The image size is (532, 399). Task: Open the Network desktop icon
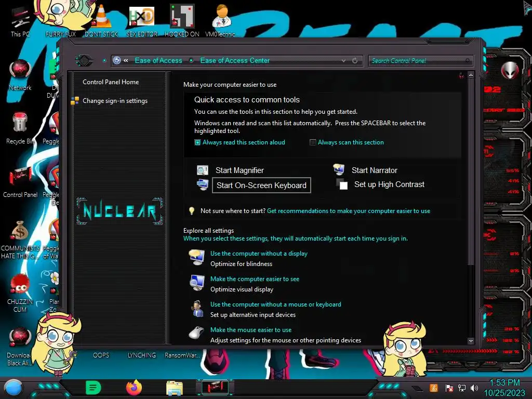[x=20, y=75]
